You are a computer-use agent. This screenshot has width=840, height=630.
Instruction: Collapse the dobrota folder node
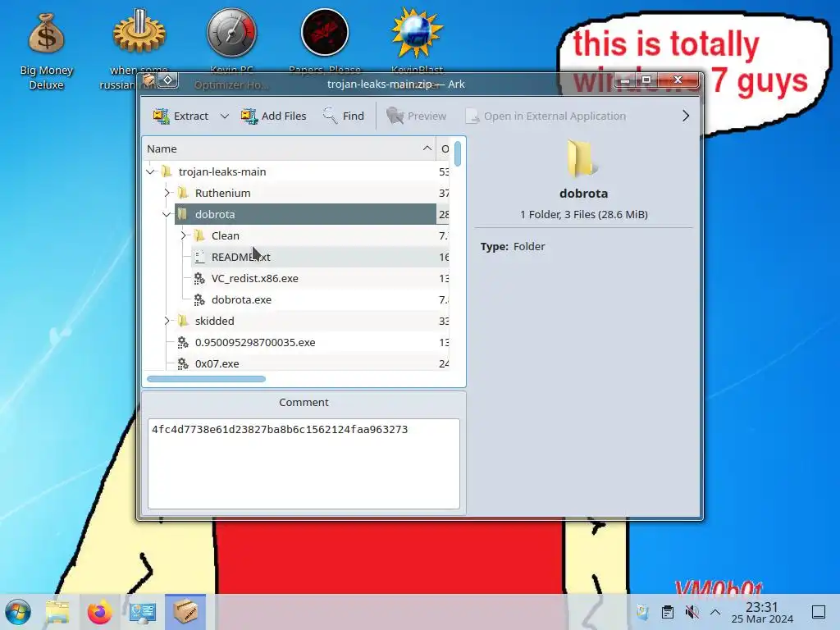click(167, 214)
